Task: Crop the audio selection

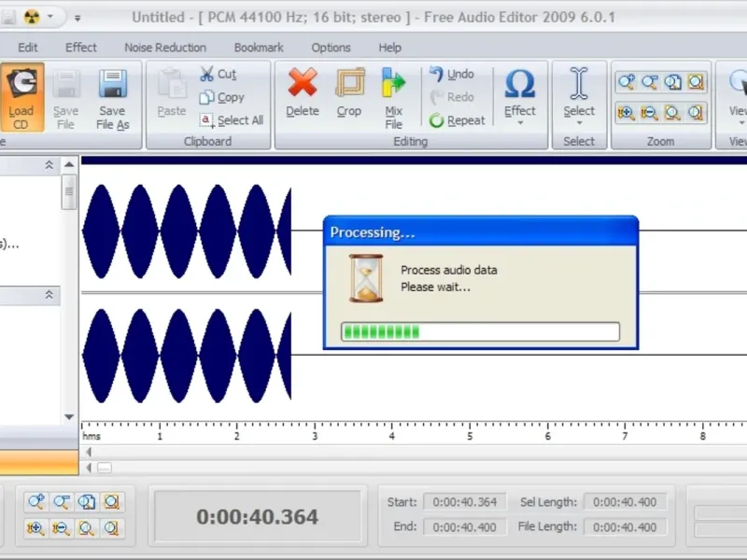Action: [x=349, y=84]
